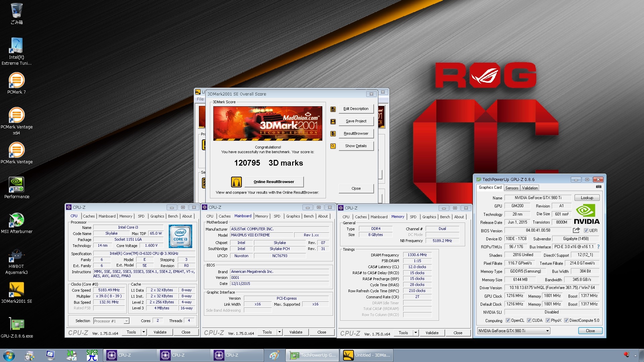The image size is (644, 362).
Task: Click the Save Project button
Action: click(356, 121)
